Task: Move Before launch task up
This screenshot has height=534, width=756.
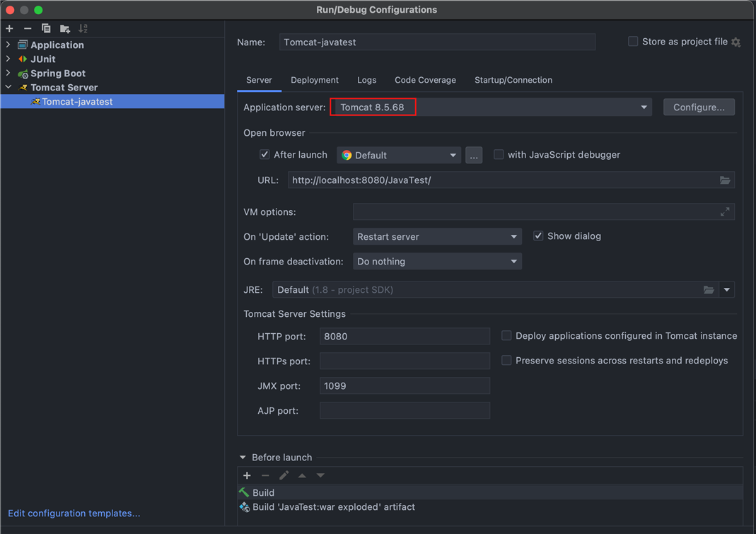Action: [x=302, y=475]
